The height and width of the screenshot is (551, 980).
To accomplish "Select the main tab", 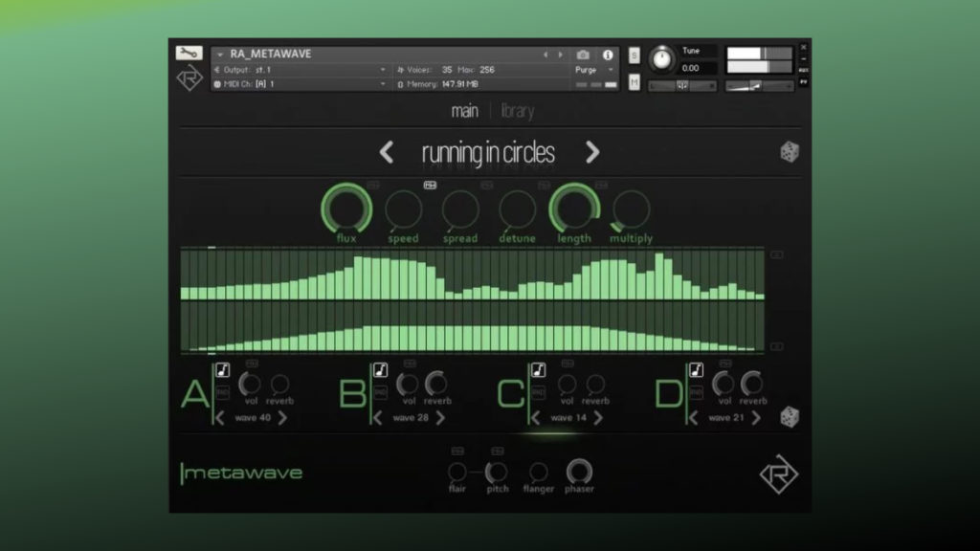I will point(464,112).
